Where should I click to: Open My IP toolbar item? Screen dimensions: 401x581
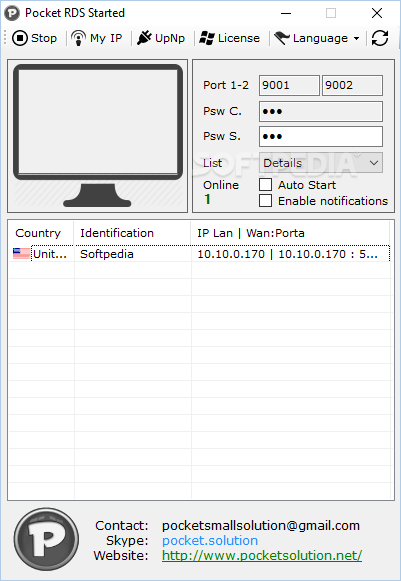pyautogui.click(x=97, y=38)
